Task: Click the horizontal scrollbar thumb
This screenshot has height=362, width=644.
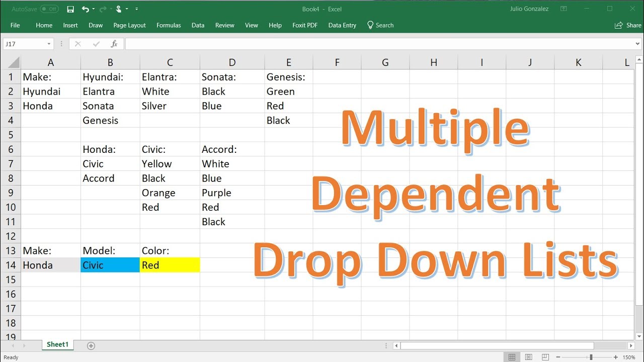Action: (x=497, y=345)
